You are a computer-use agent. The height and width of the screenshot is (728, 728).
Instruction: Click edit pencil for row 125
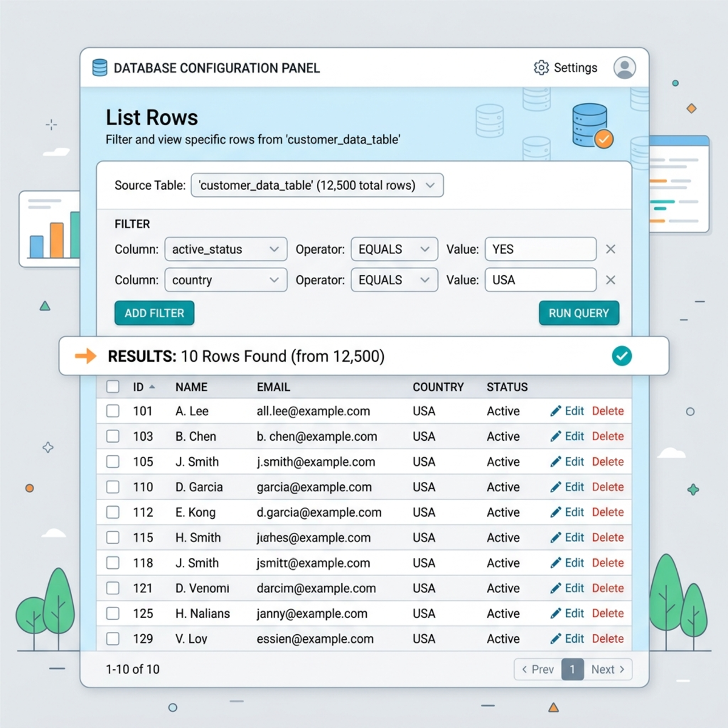pos(556,614)
